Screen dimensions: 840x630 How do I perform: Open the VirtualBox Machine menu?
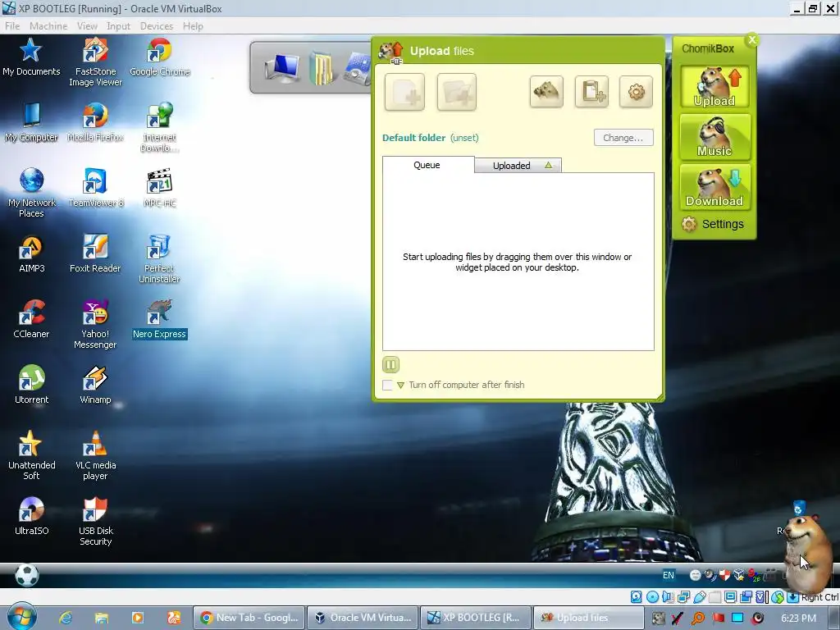click(48, 25)
